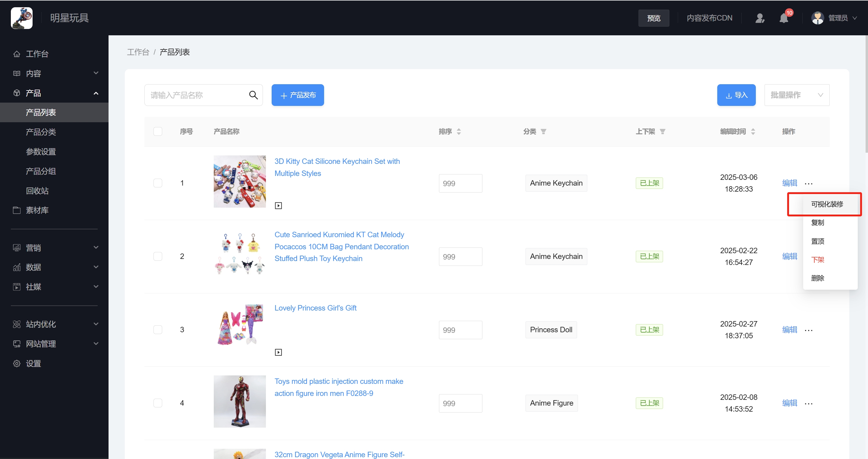Open the notification bell with badge
The height and width of the screenshot is (459, 868).
[x=784, y=18]
